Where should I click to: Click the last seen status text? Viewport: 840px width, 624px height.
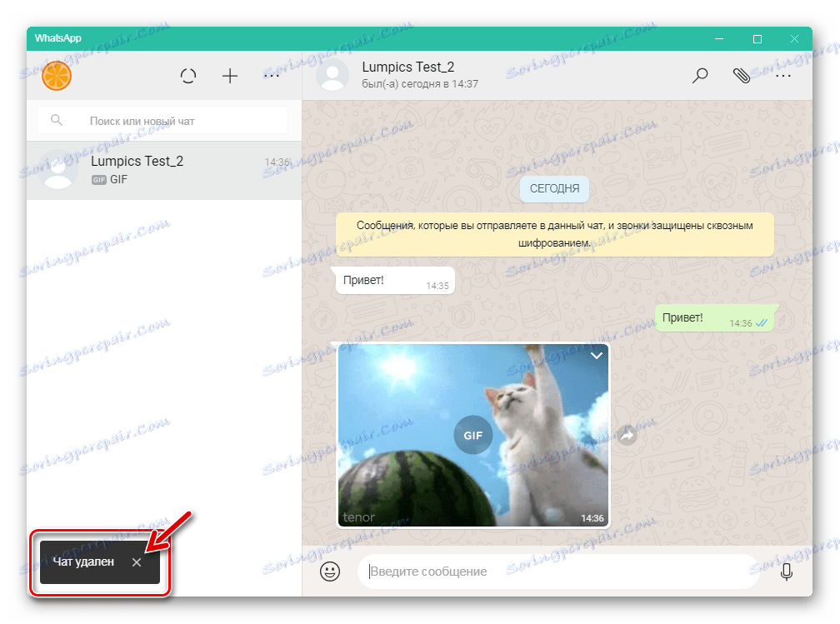click(420, 84)
